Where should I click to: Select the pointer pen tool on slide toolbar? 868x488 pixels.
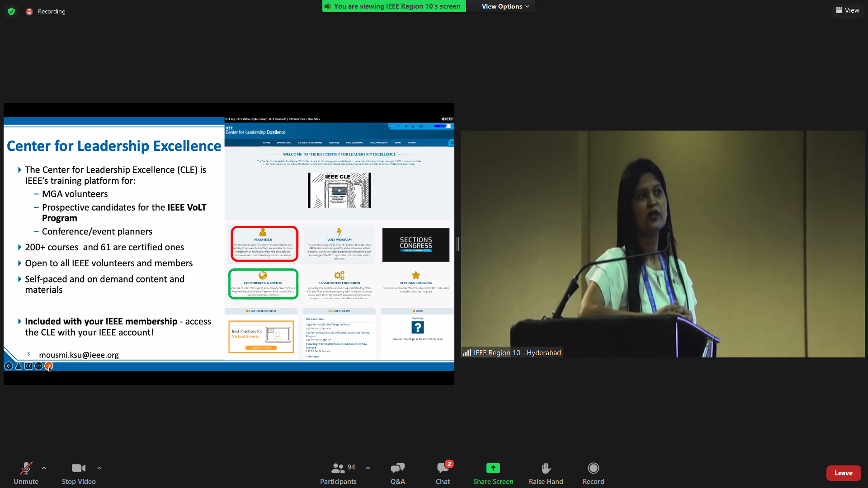pos(19,366)
